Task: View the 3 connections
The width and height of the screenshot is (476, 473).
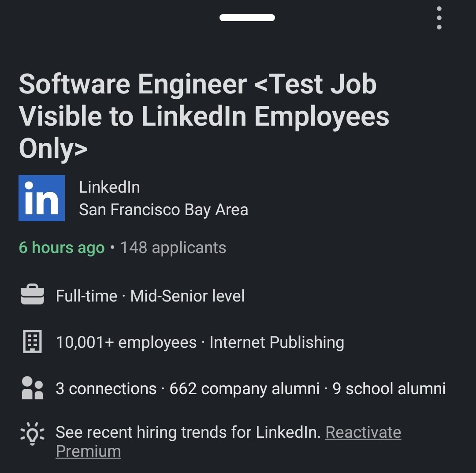Action: 106,388
